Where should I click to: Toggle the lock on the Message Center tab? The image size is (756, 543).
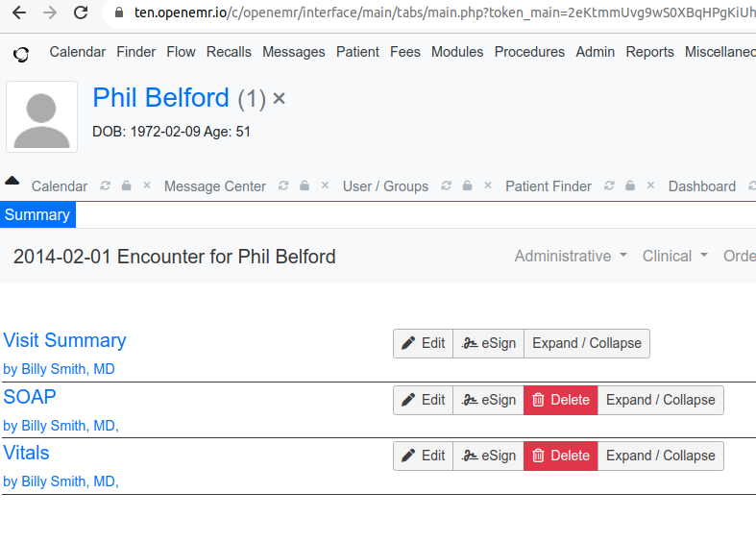pyautogui.click(x=304, y=186)
